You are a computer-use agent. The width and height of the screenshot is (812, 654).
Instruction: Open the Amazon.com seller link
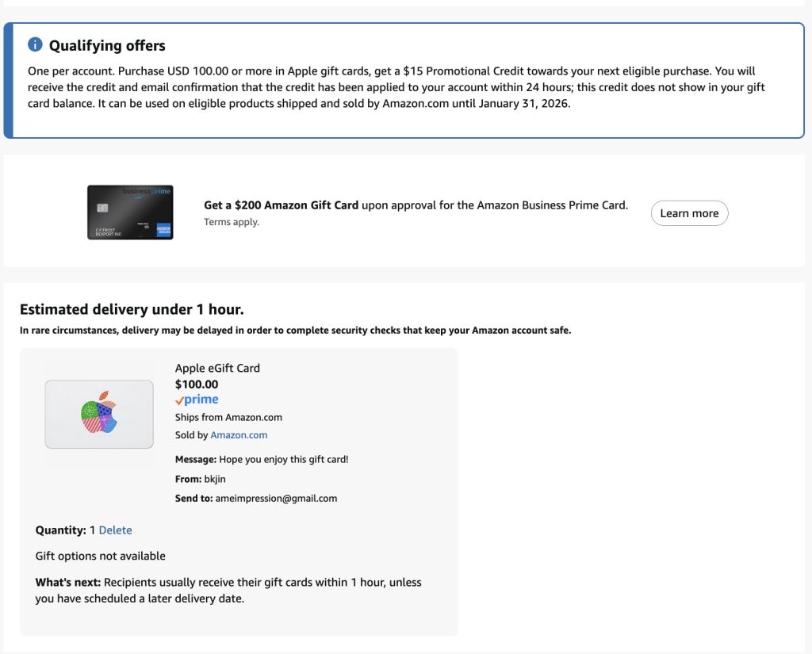click(x=239, y=435)
